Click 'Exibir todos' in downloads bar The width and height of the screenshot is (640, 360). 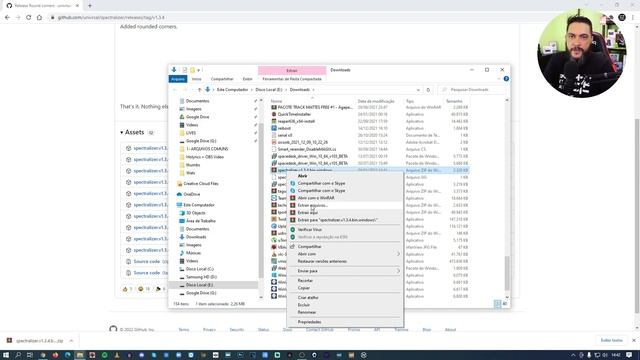tap(611, 340)
